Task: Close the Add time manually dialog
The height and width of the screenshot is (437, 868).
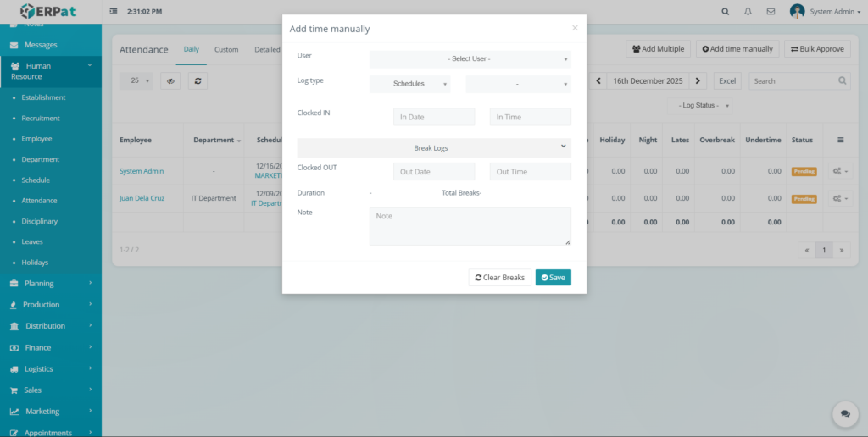Action: (x=575, y=28)
